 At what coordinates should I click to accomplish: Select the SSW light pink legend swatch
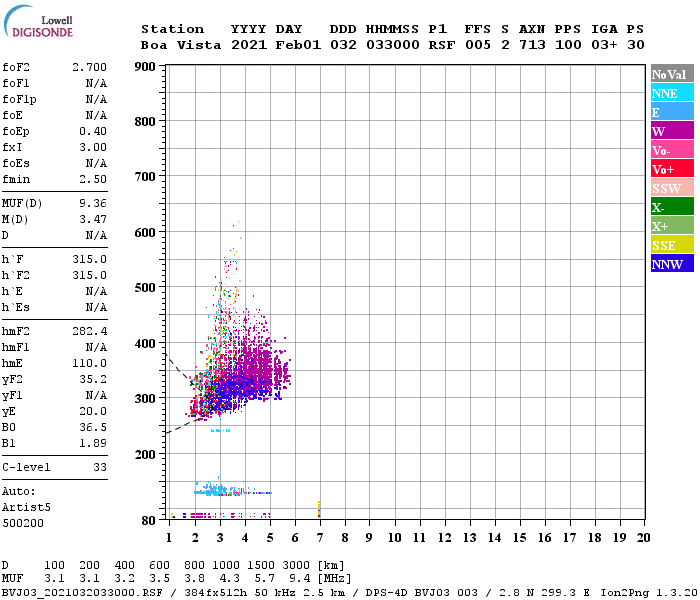[x=672, y=188]
